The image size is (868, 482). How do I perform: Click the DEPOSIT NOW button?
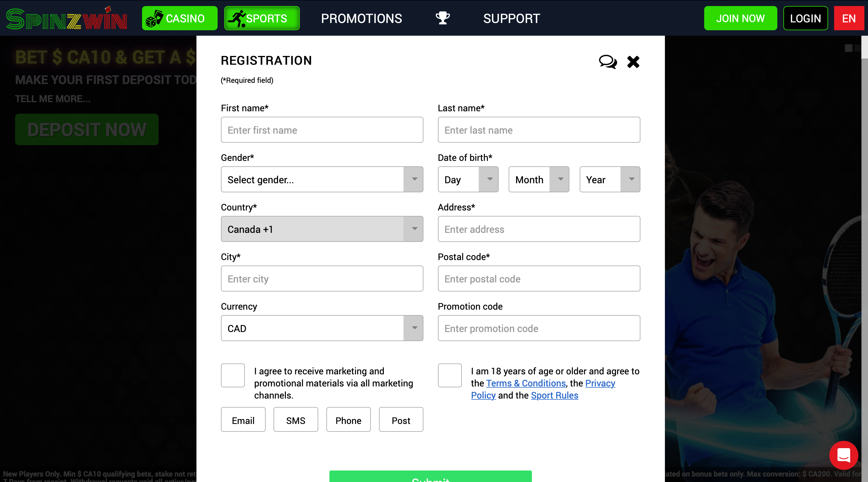86,129
